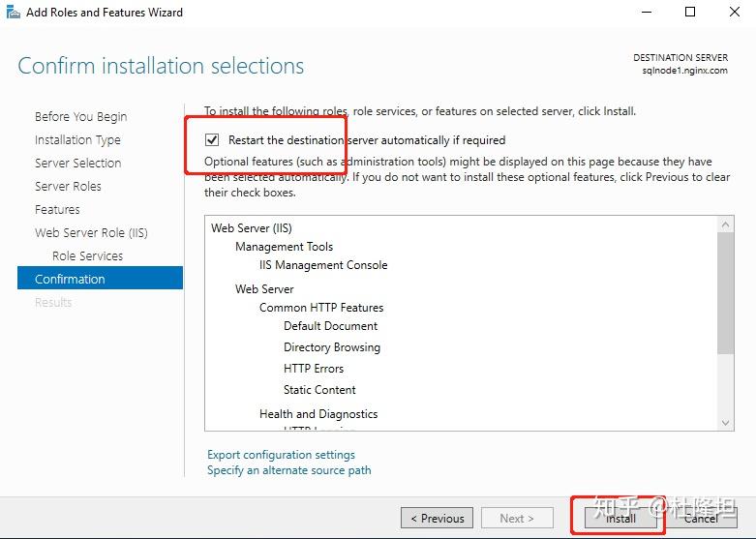Go to the Before You Begin step

pos(80,116)
